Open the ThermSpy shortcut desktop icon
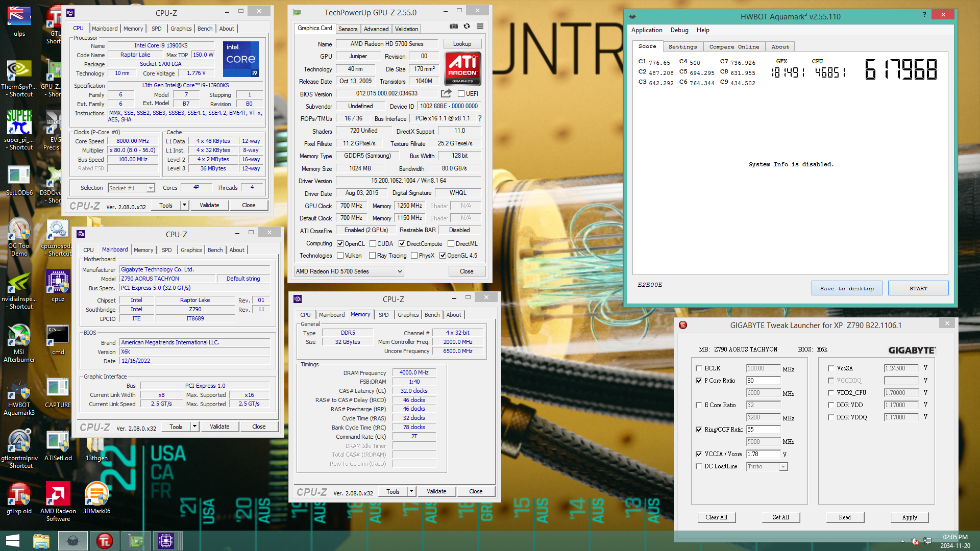The height and width of the screenshot is (551, 980). coord(19,78)
